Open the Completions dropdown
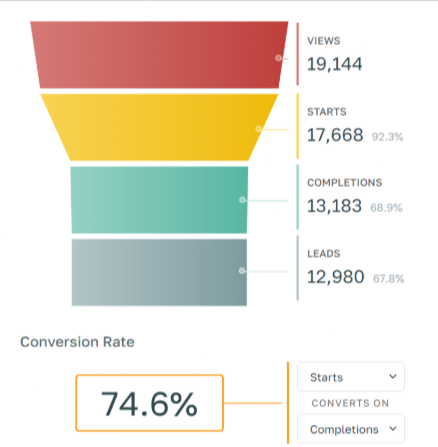The image size is (438, 447). pyautogui.click(x=351, y=429)
